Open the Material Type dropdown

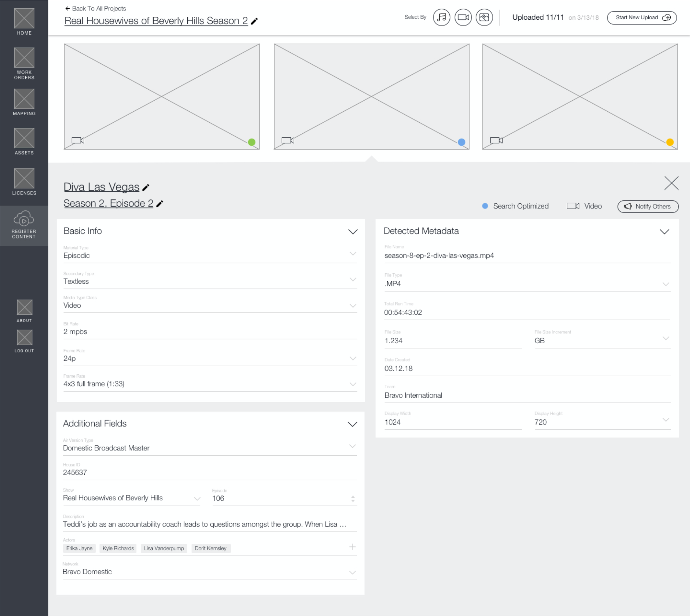(x=353, y=253)
